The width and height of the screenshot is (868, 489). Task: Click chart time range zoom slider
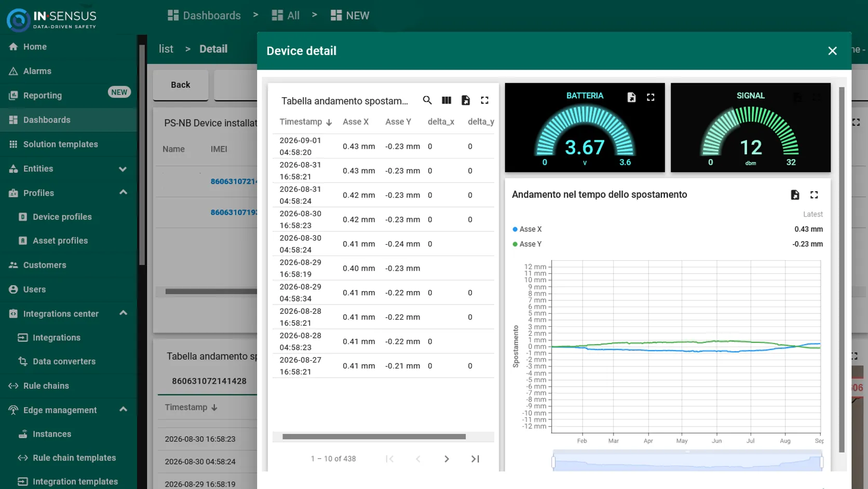(687, 461)
